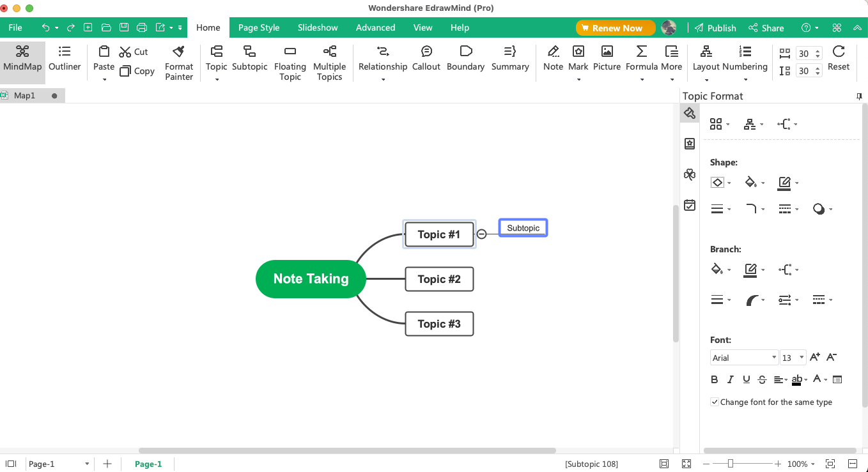Switch to Outliner view
Screen dimensions: 868x472
click(65, 58)
